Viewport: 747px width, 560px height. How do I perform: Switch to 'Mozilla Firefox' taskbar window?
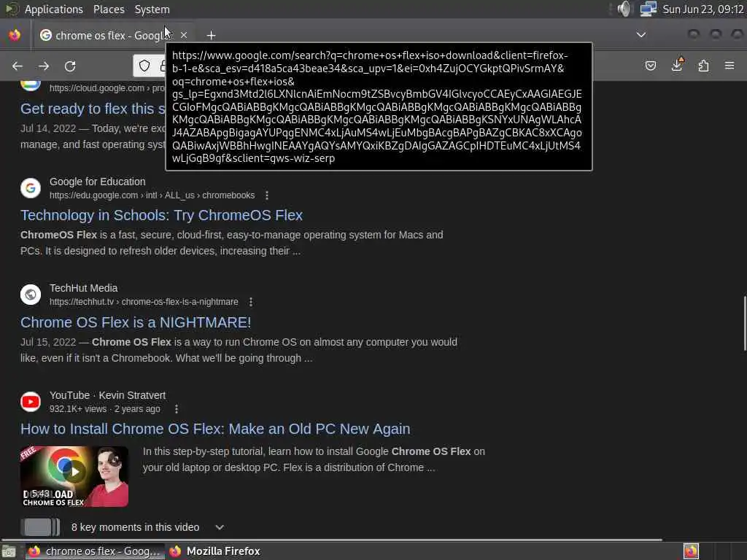click(x=215, y=551)
